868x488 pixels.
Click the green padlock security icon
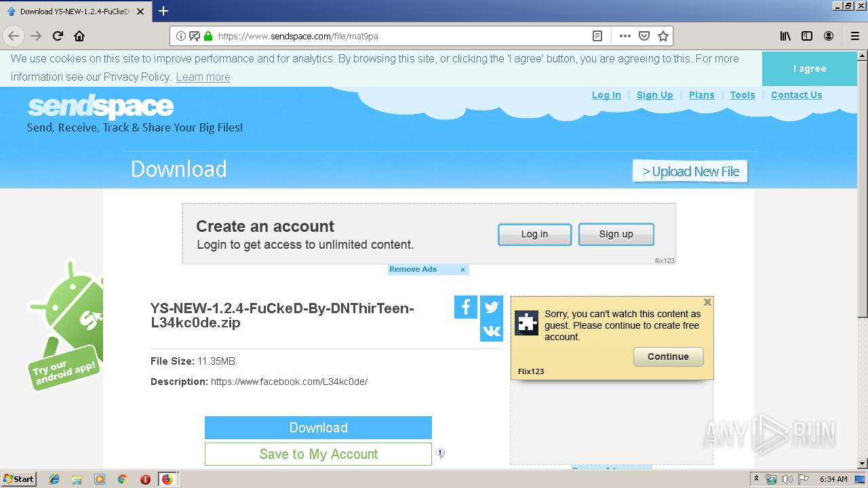click(x=208, y=36)
